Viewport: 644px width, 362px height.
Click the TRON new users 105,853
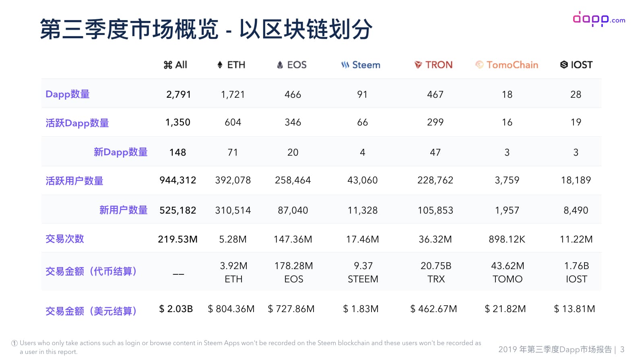(x=435, y=210)
